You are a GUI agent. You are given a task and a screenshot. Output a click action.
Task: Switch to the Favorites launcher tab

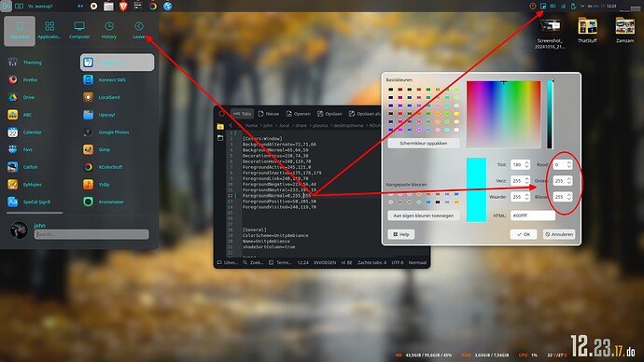tap(20, 31)
